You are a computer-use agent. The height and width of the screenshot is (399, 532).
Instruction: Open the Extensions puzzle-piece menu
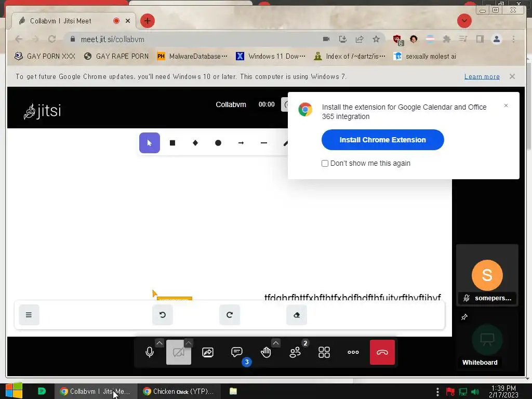click(446, 39)
